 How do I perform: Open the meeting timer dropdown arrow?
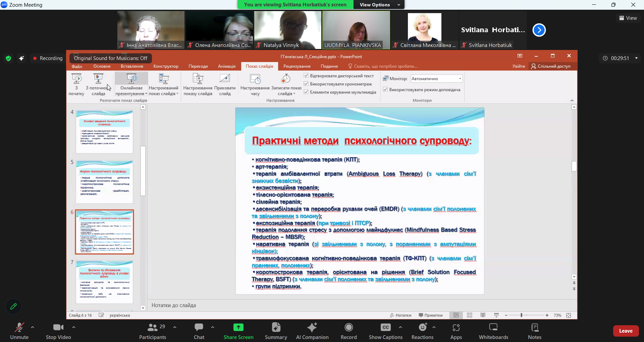(636, 58)
